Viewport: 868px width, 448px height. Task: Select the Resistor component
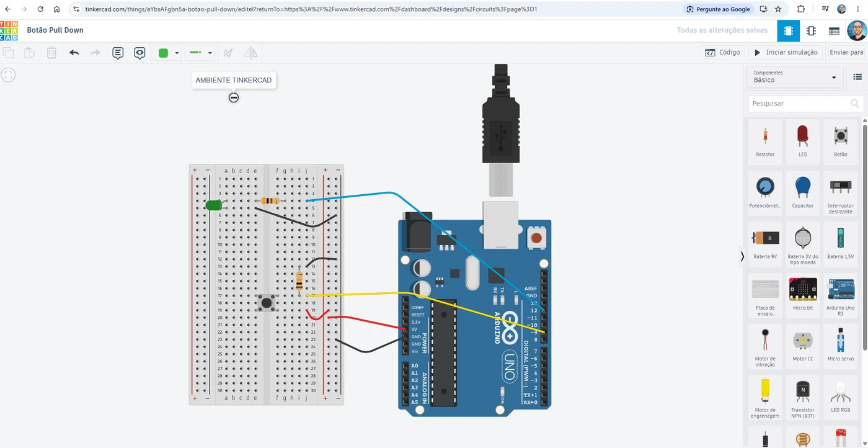point(765,141)
